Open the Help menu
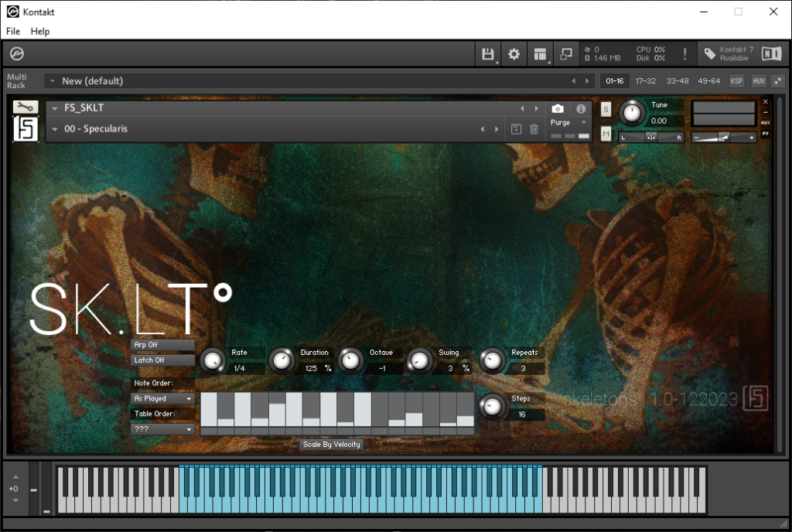Viewport: 792px width, 532px height. click(x=40, y=31)
